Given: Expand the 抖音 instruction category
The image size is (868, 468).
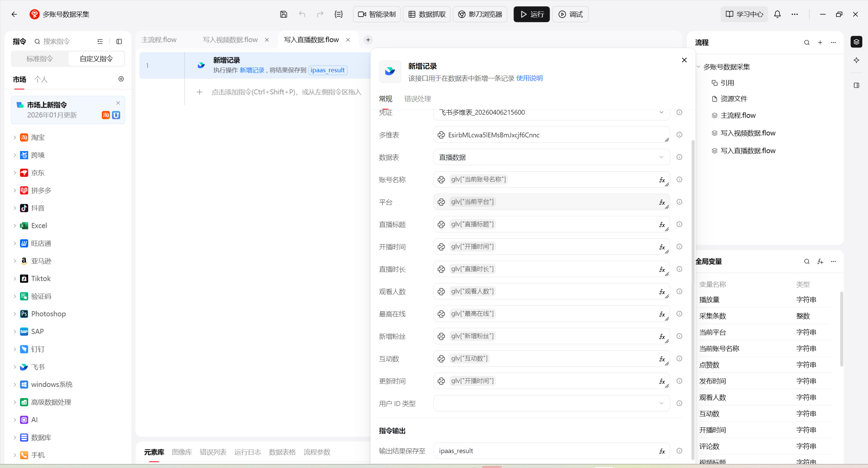Looking at the screenshot, I should pyautogui.click(x=15, y=208).
